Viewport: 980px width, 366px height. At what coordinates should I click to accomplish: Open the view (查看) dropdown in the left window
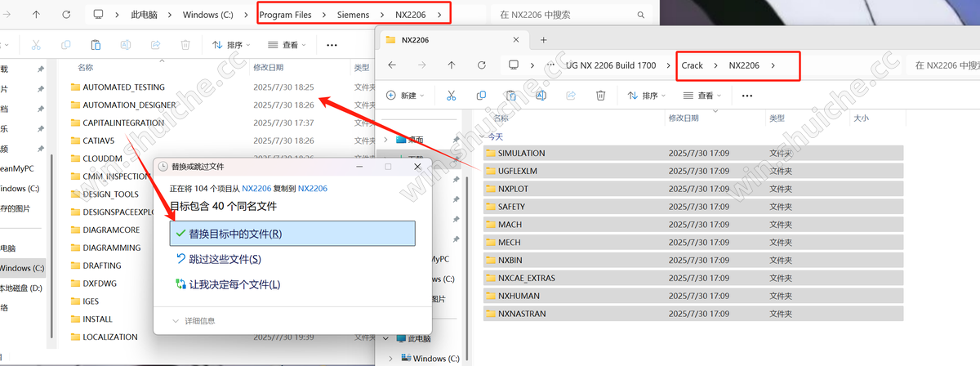coord(287,45)
